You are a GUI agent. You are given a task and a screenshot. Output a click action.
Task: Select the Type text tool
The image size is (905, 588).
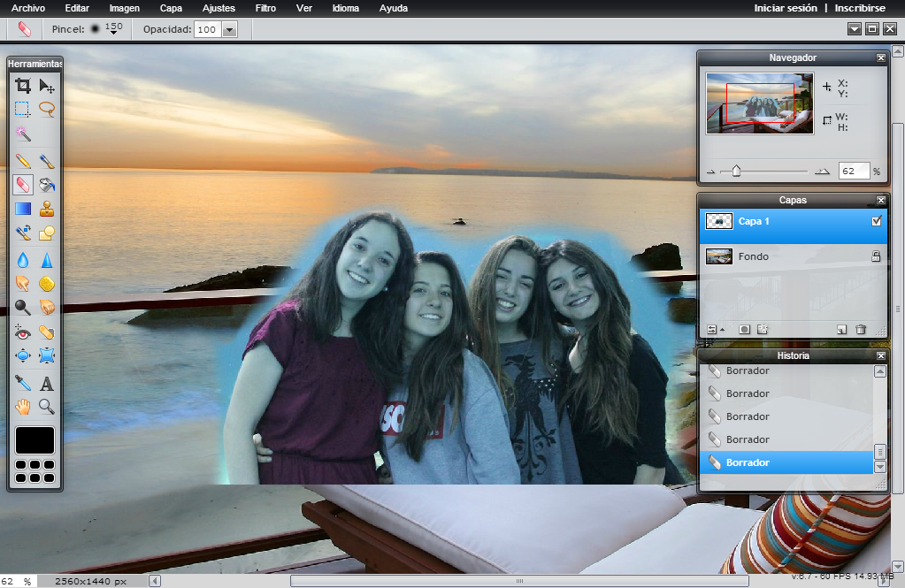(x=47, y=383)
